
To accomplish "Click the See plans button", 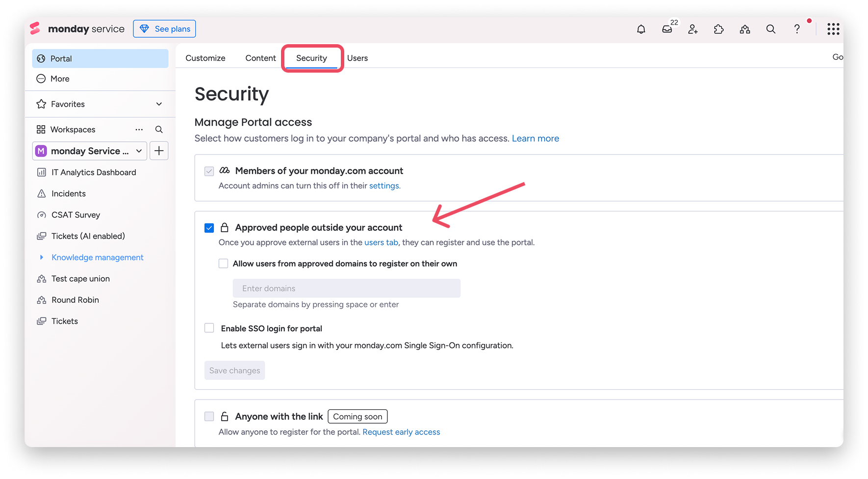I will [164, 29].
